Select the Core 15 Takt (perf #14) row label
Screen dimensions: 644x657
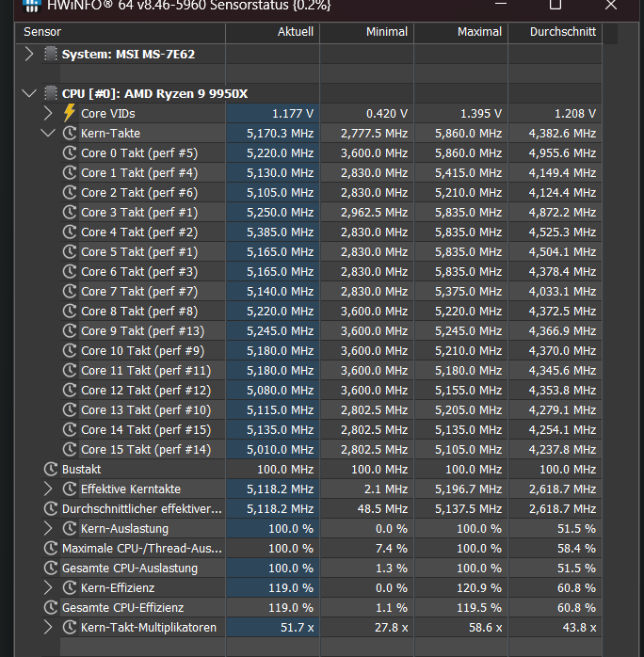[x=146, y=450]
